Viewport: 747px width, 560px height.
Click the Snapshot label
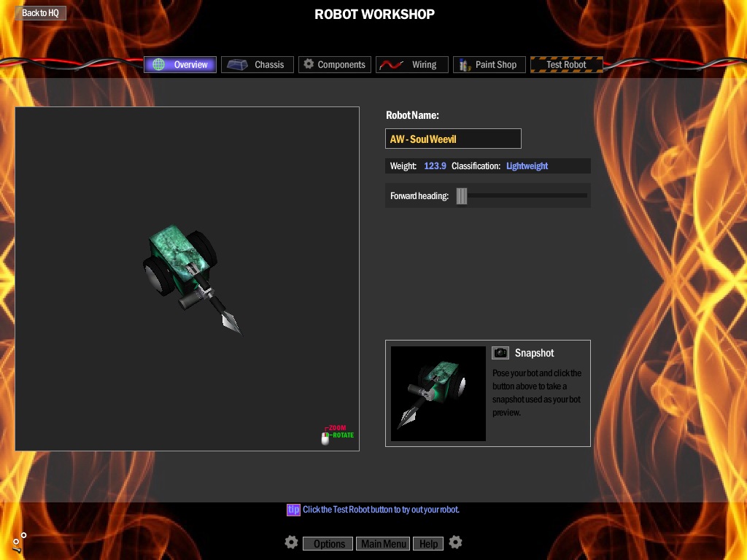click(534, 353)
